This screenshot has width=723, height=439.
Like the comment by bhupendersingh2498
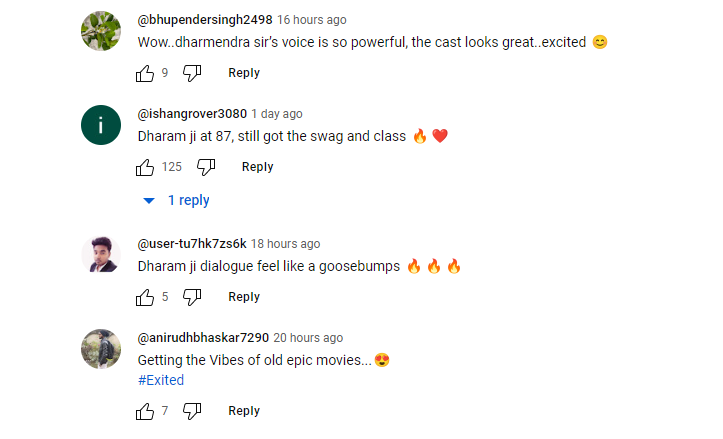tap(145, 73)
